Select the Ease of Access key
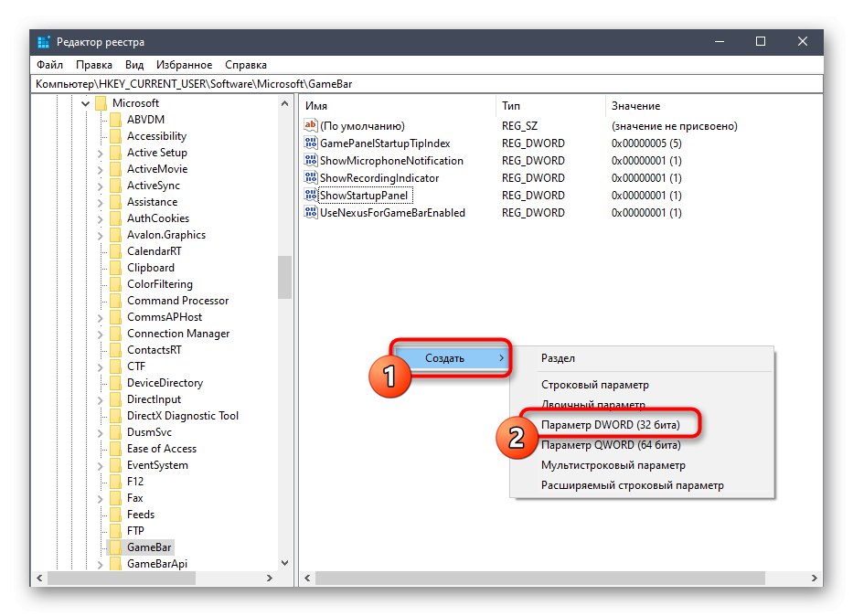 [162, 449]
